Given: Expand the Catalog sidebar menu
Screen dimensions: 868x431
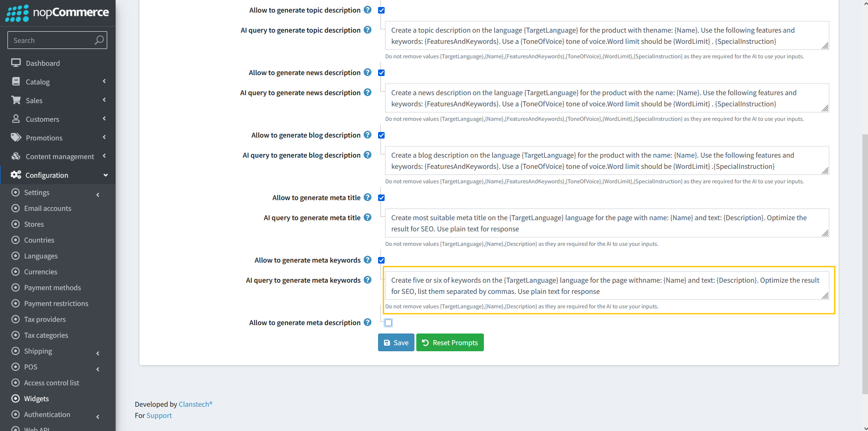Looking at the screenshot, I should (38, 82).
